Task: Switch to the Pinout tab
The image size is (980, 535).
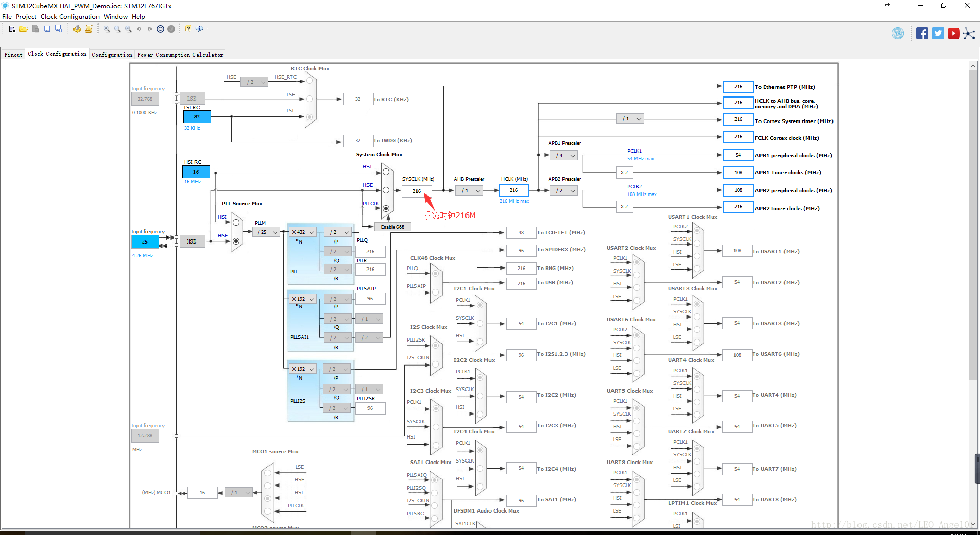Action: pyautogui.click(x=13, y=55)
